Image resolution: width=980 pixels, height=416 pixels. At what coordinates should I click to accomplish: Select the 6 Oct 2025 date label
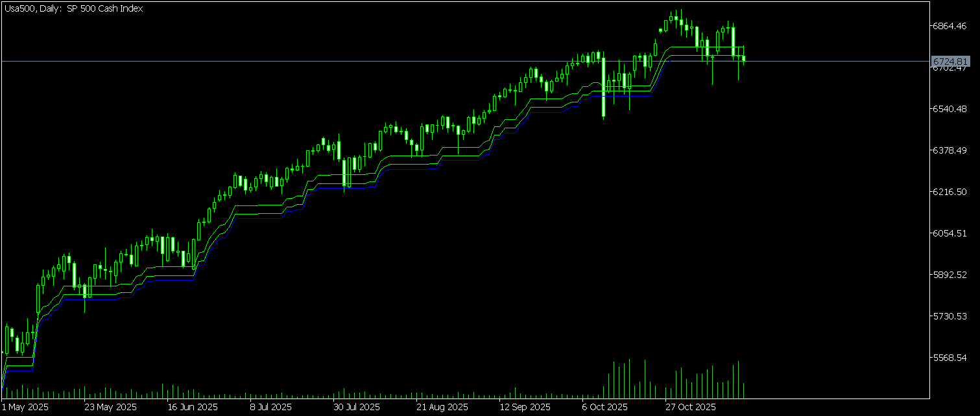click(604, 408)
